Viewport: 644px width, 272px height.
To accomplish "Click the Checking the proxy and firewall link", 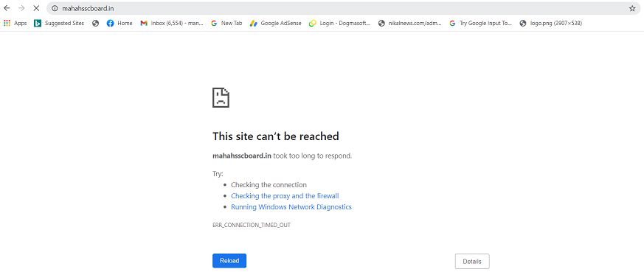I will pos(285,196).
